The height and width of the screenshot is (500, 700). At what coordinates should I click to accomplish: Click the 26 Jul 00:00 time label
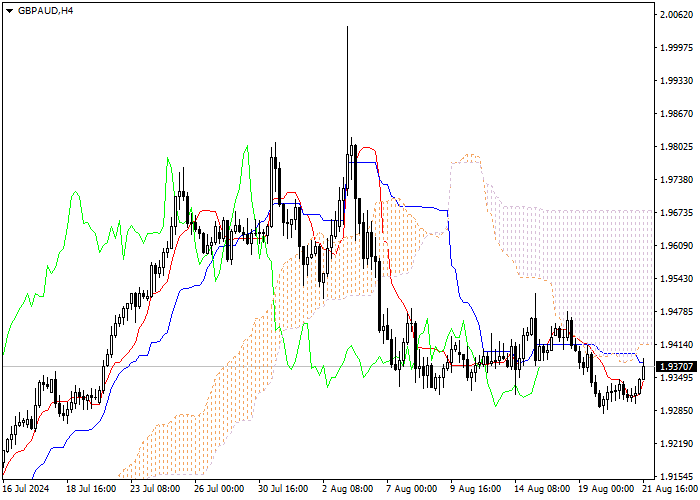coord(220,489)
